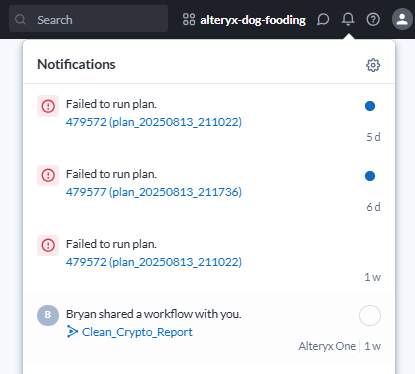Click the error icon of the 5d notification
This screenshot has width=415, height=374.
point(48,106)
